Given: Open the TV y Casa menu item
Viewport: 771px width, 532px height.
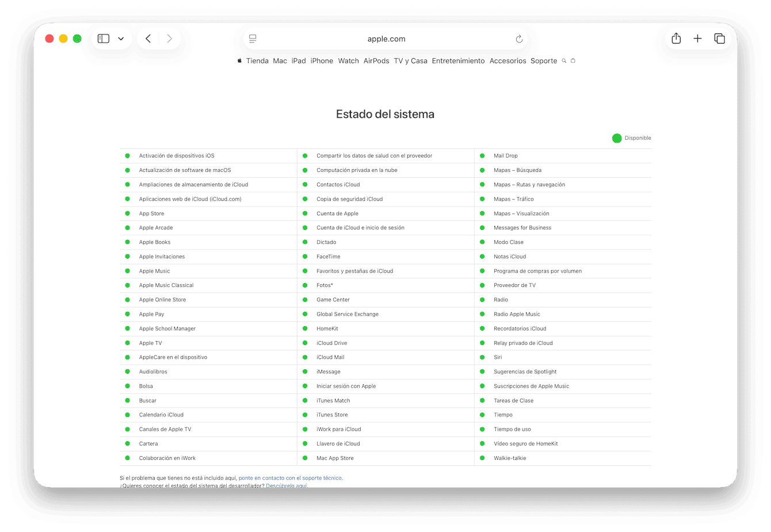Looking at the screenshot, I should click(410, 61).
